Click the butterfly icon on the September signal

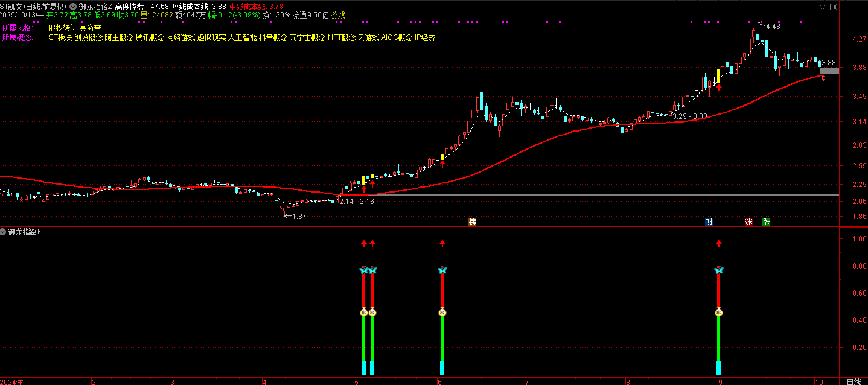tap(718, 270)
